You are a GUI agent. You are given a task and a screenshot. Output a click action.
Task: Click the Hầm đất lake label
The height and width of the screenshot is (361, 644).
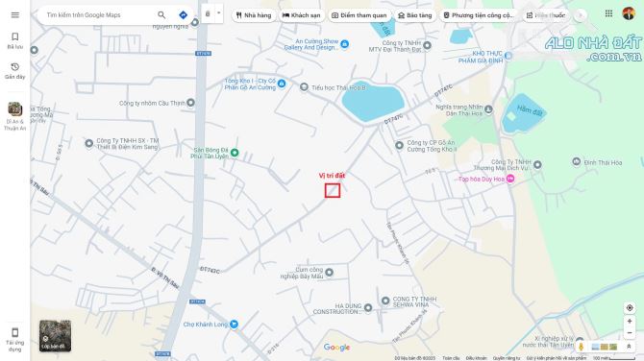pos(530,110)
